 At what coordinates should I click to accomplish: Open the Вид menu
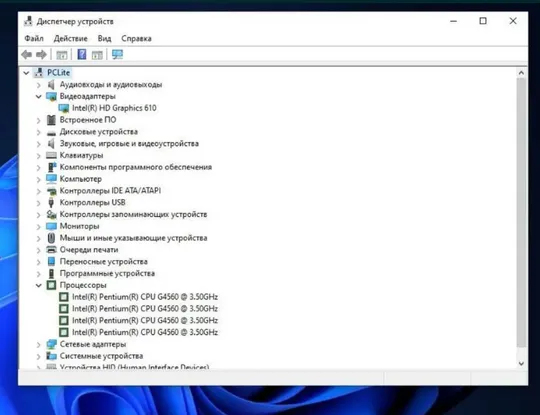point(104,38)
